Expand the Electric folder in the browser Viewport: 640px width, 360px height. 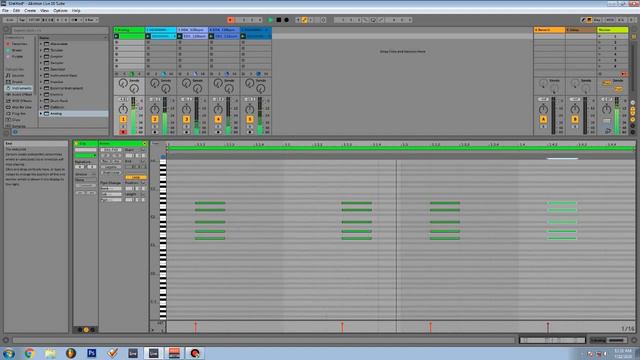point(41,94)
